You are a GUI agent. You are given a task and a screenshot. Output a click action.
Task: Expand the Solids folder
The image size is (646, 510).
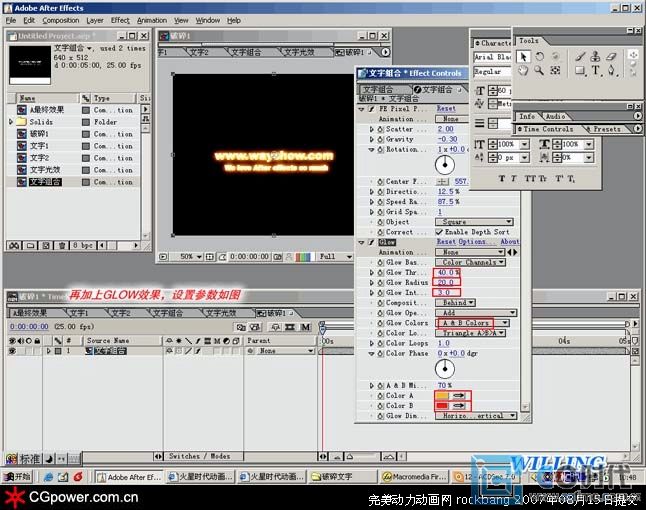[x=11, y=122]
